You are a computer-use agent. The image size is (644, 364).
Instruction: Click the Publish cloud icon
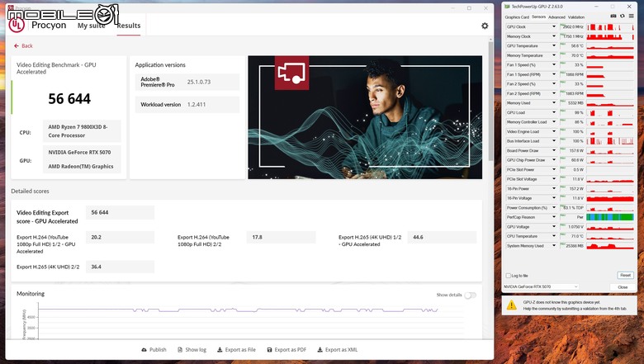pos(144,350)
